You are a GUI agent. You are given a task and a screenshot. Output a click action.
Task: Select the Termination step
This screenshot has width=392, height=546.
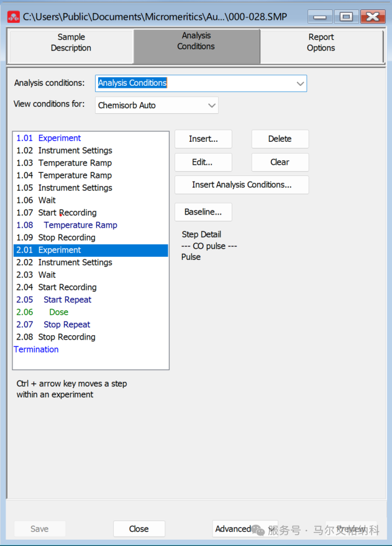(36, 349)
